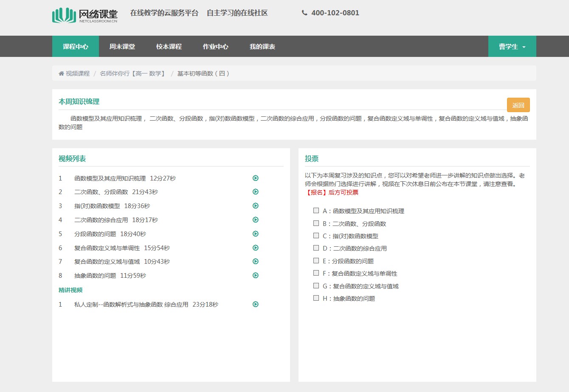Play video 2 二次函数、分段函数

tap(256, 192)
